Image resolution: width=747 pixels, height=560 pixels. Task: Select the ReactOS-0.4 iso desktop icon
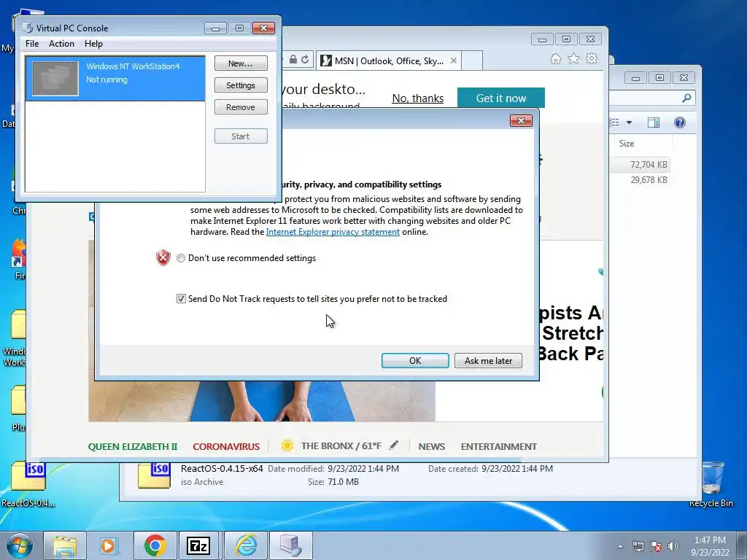pyautogui.click(x=28, y=485)
